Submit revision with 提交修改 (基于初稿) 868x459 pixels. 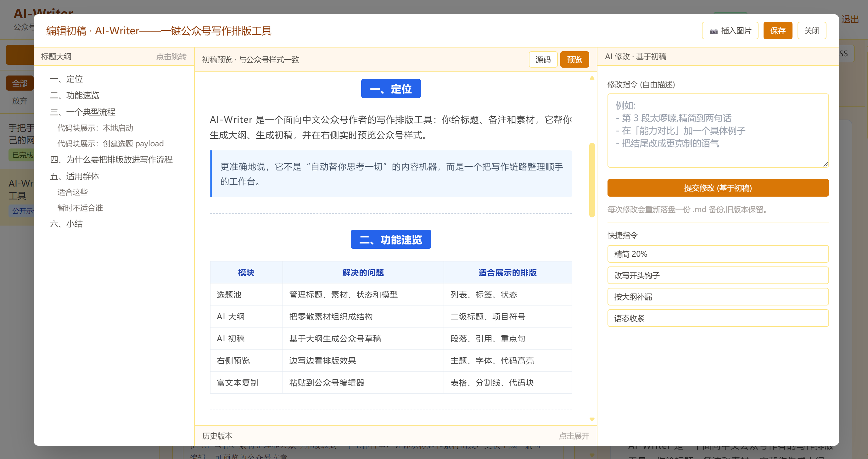718,188
